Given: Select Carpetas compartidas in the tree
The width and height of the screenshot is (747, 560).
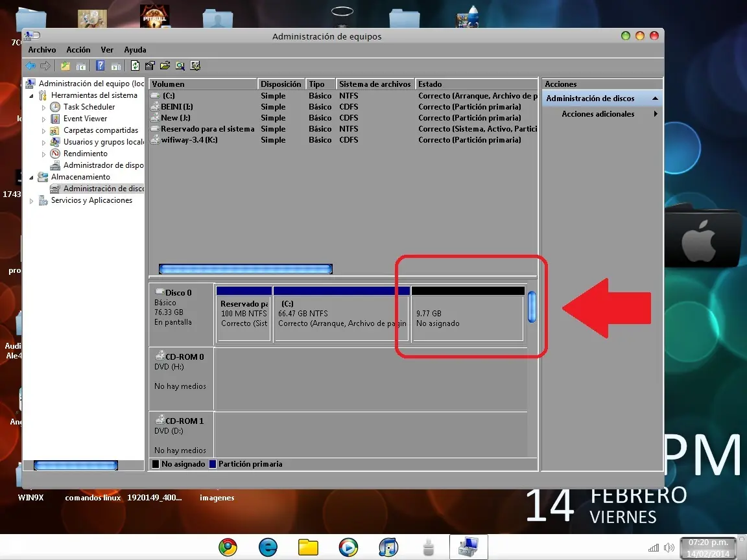Looking at the screenshot, I should point(101,130).
